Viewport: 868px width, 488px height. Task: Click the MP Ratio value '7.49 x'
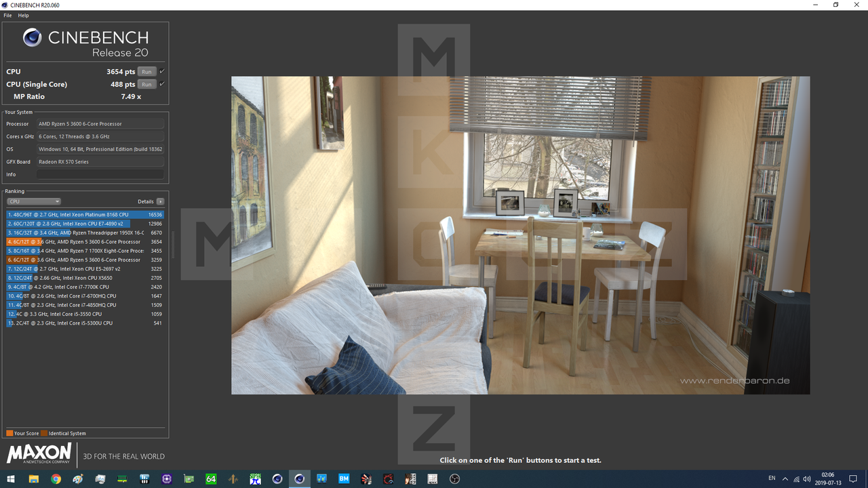point(131,97)
